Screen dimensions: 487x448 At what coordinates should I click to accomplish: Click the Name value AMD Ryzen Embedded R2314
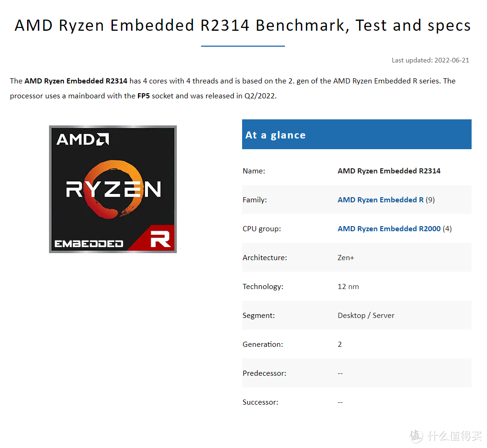389,171
